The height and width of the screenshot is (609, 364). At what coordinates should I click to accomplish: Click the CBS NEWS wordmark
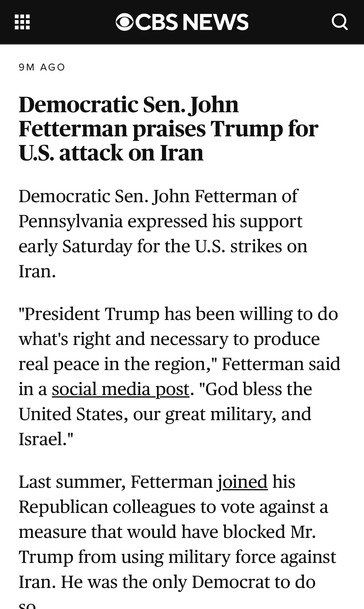coord(191,22)
